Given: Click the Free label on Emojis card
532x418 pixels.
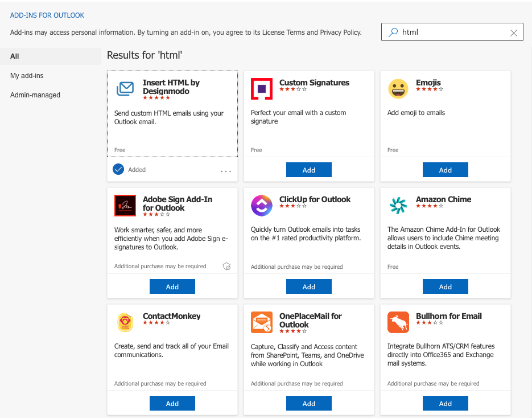Looking at the screenshot, I should pos(393,150).
